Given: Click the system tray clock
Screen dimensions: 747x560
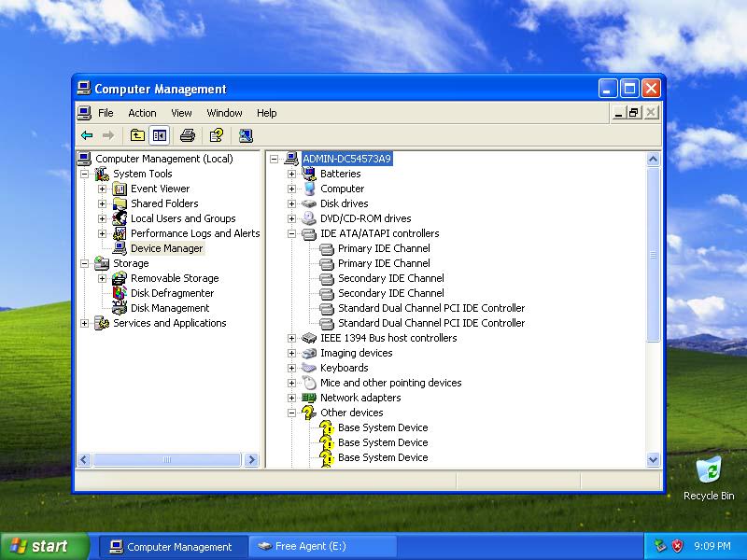Looking at the screenshot, I should pyautogui.click(x=712, y=546).
